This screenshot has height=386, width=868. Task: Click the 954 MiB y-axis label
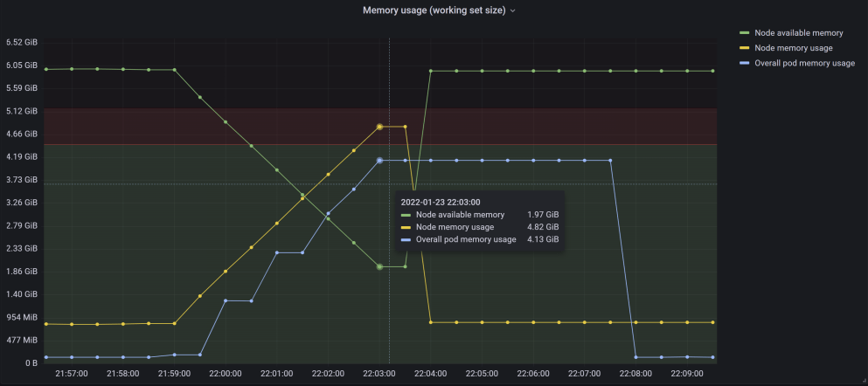tap(22, 317)
